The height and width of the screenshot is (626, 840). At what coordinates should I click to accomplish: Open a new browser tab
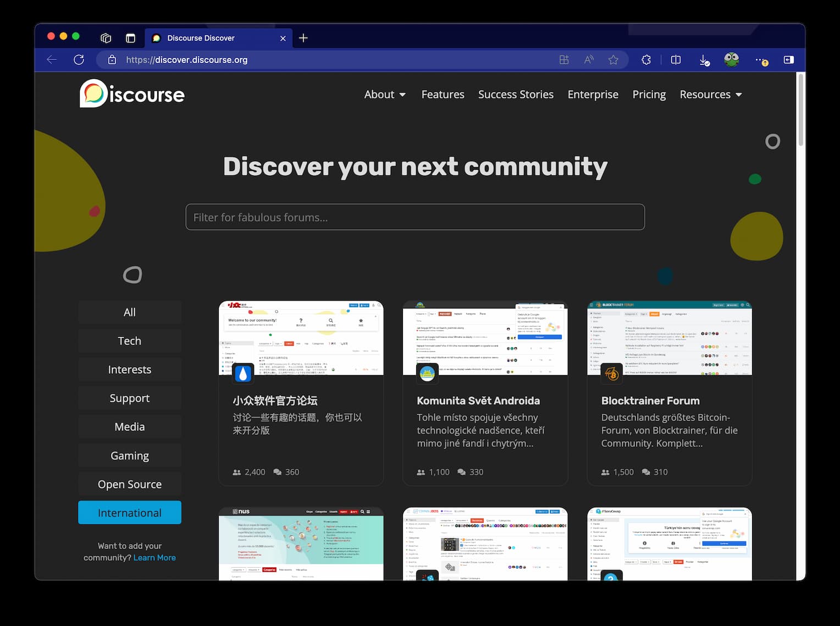tap(303, 38)
